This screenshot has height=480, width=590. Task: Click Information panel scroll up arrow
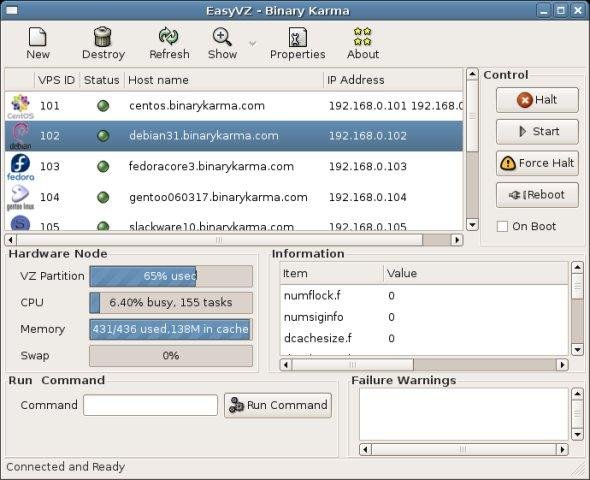[577, 267]
